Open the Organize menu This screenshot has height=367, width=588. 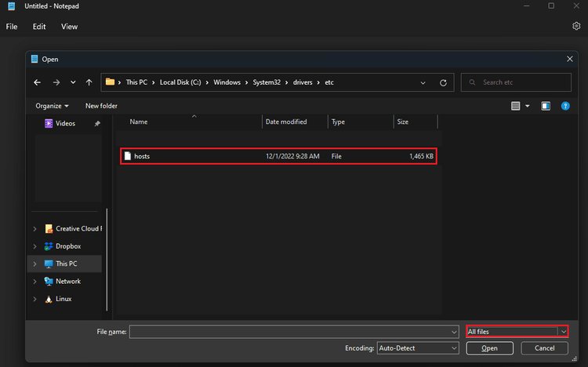pos(52,106)
